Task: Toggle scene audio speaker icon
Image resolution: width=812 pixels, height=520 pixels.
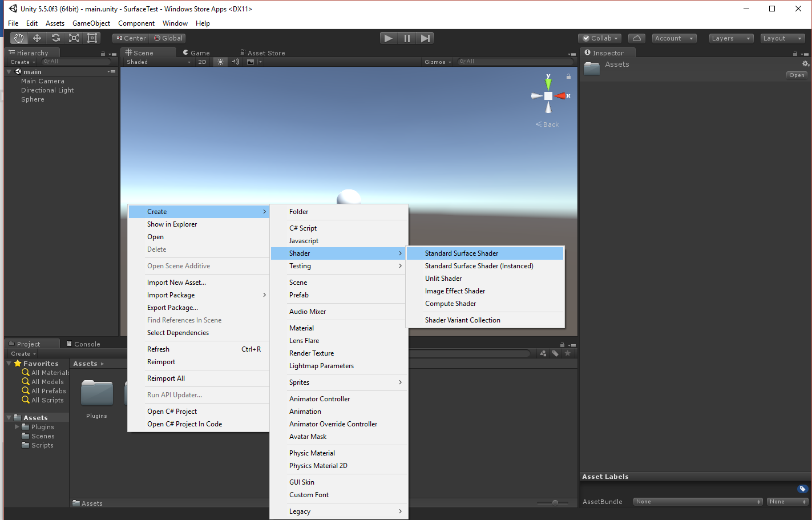Action: (x=235, y=62)
